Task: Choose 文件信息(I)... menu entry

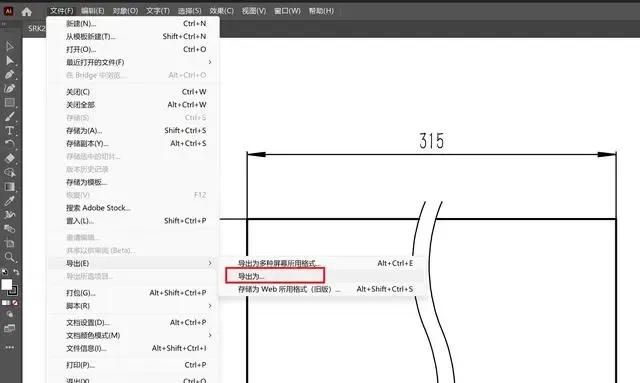Action: point(134,348)
